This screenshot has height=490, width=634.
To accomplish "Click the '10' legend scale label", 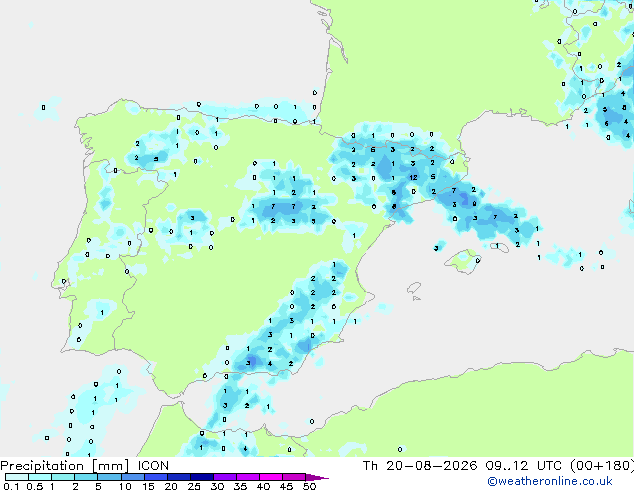I will [125, 486].
